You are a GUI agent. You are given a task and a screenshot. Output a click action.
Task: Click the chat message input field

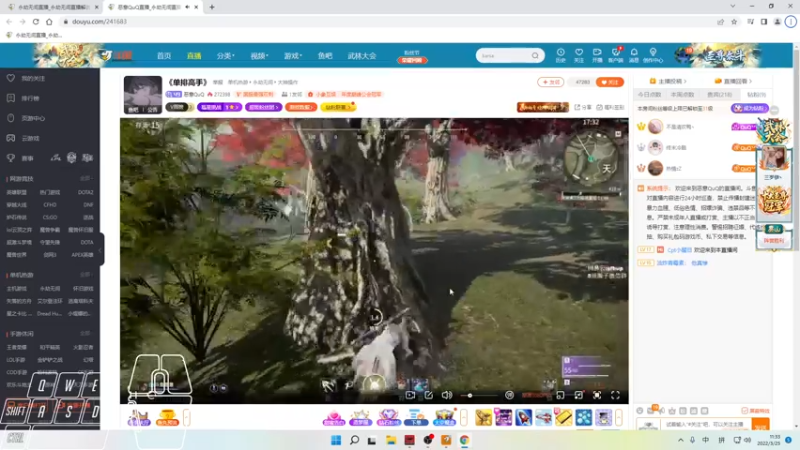706,424
